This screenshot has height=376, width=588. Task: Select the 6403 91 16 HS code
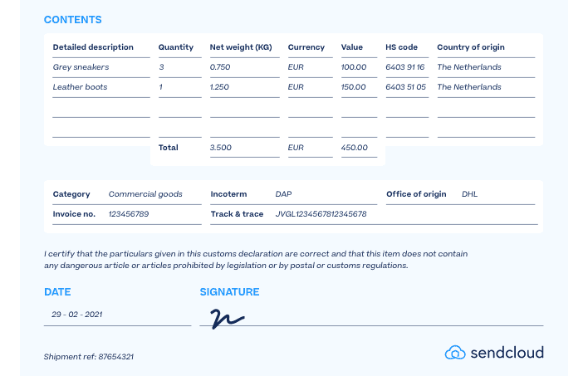coord(405,67)
